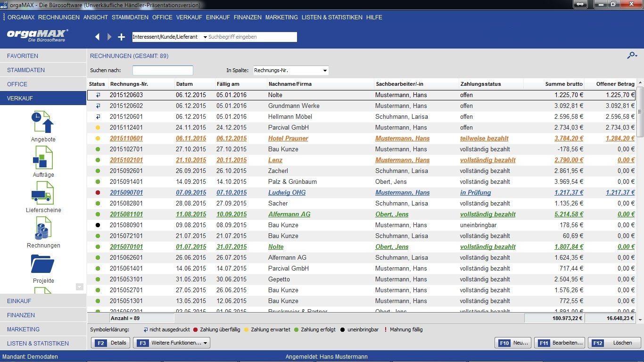Image resolution: width=644 pixels, height=362 pixels.
Task: Click the Bearbeiten... button
Action: click(560, 343)
